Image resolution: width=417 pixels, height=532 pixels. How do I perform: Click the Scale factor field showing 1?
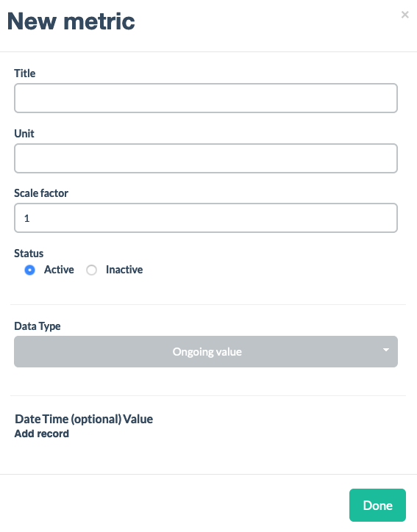pos(206,218)
